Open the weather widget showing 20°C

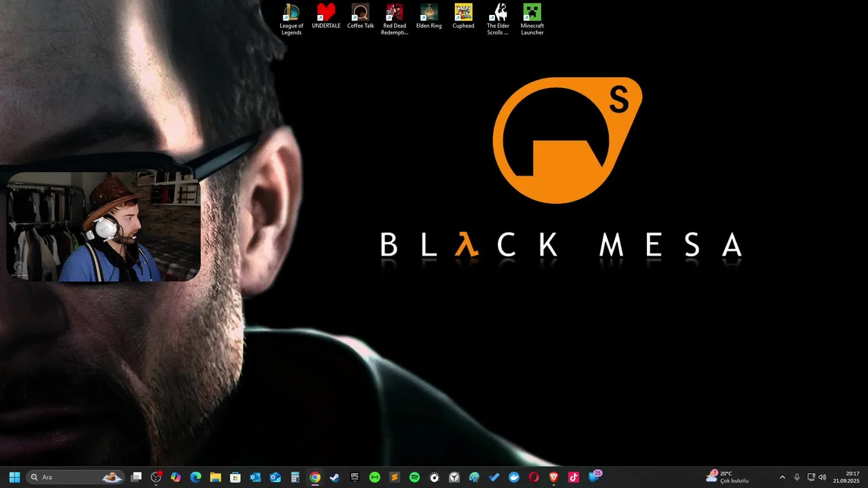pos(728,477)
